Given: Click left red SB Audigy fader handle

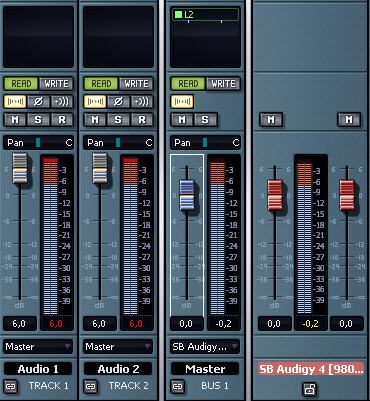Looking at the screenshot, I should 275,195.
